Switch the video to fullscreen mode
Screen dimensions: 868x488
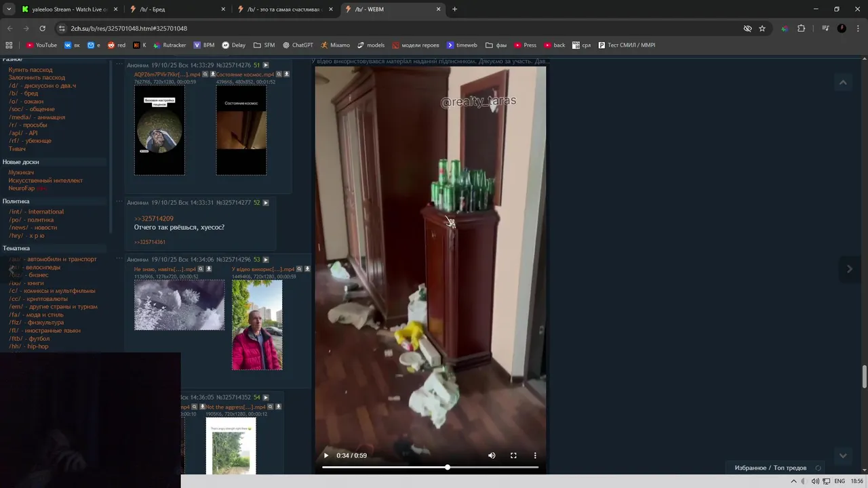coord(513,455)
